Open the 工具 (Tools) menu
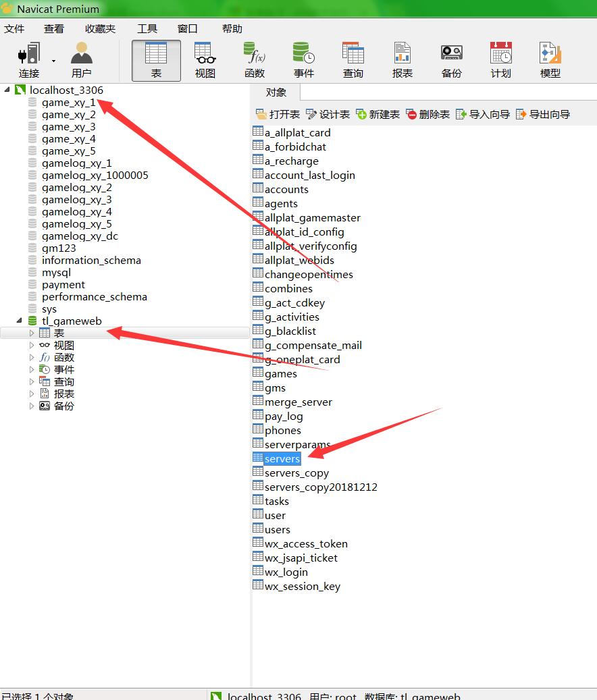The image size is (597, 700). click(x=147, y=28)
